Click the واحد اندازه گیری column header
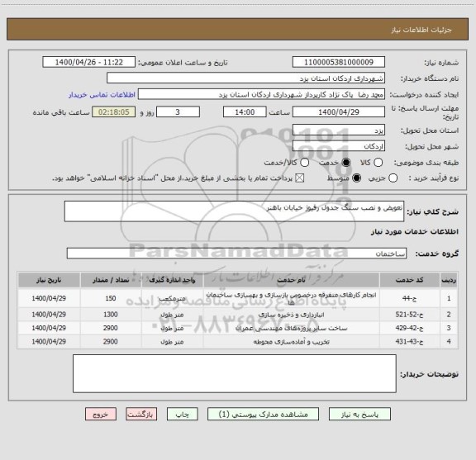This screenshot has width=476, height=460. click(172, 280)
